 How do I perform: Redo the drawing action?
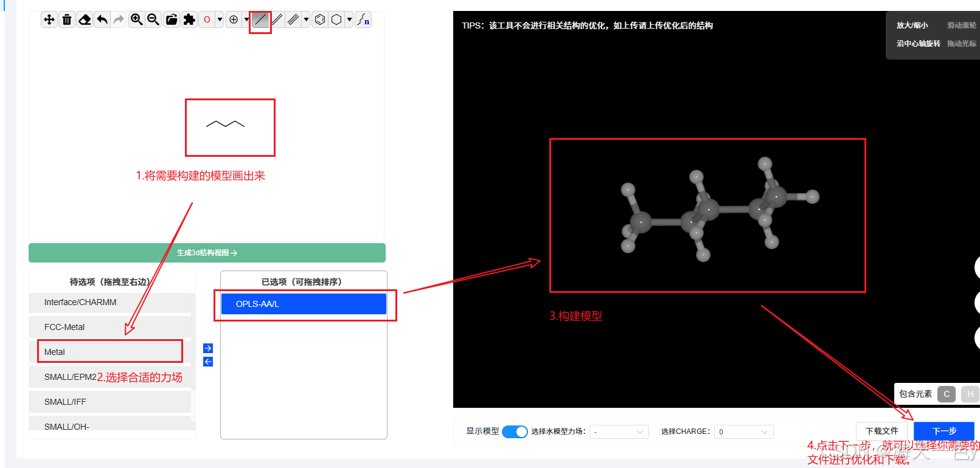[119, 19]
